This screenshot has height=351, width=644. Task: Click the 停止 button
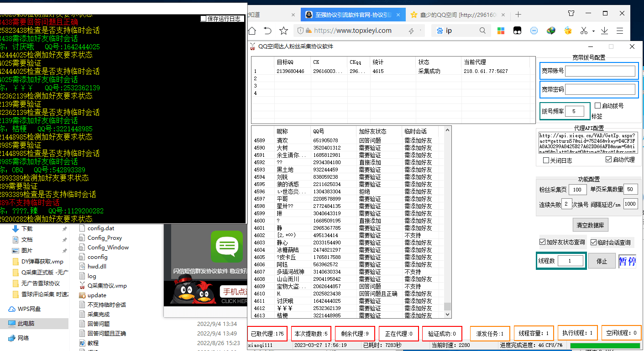[602, 261]
